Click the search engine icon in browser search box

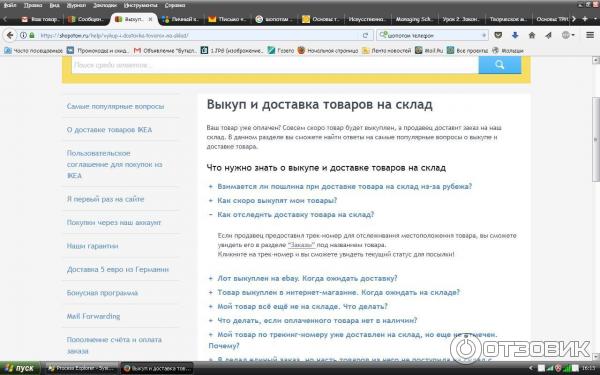click(383, 35)
